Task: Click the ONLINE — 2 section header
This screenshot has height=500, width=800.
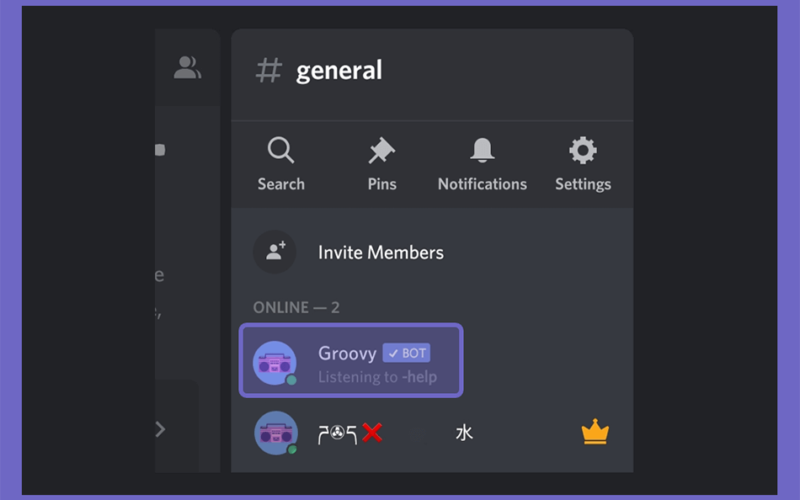Action: click(x=296, y=308)
